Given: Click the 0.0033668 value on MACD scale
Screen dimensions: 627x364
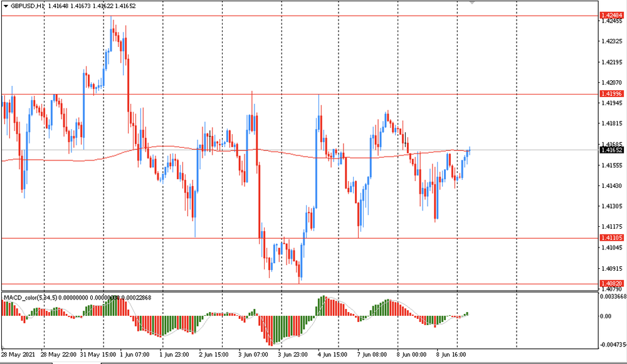Looking at the screenshot, I should tap(612, 297).
